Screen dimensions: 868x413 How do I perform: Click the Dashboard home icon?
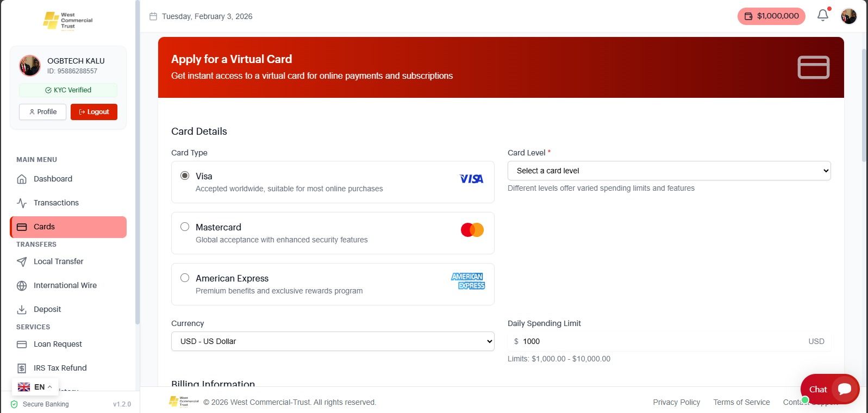coord(22,179)
